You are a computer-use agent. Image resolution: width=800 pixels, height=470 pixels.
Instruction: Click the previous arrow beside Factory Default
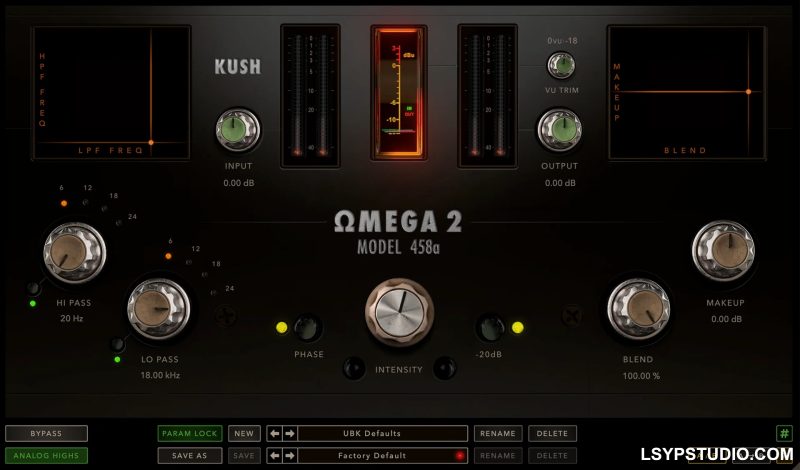coord(274,455)
